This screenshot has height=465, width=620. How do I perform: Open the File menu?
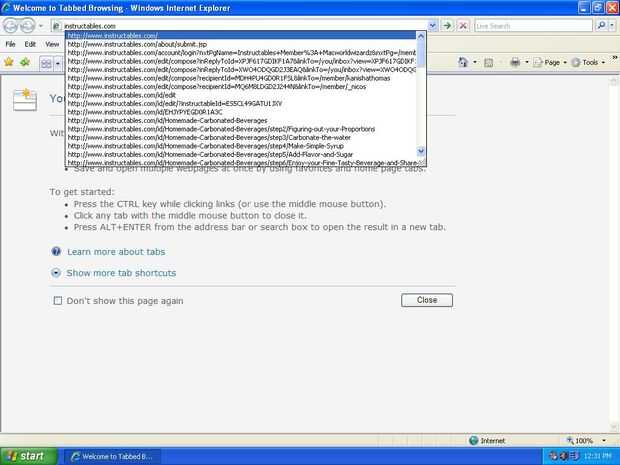point(10,44)
